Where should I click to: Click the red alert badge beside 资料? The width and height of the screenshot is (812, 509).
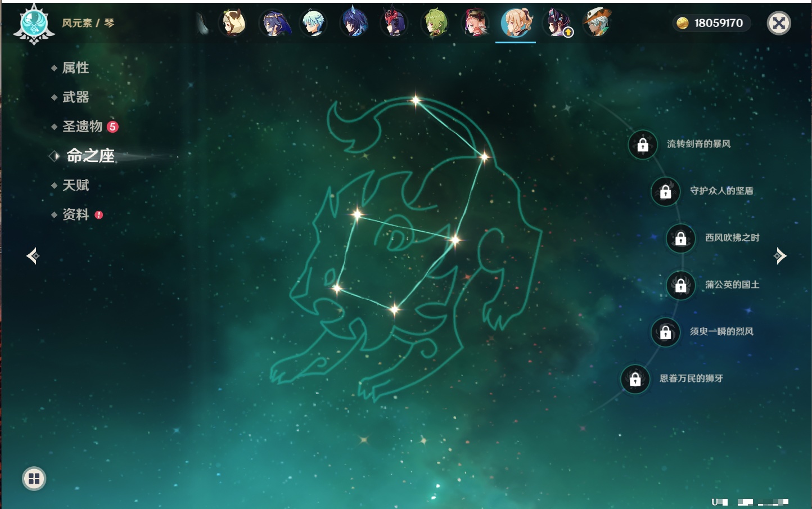(x=99, y=215)
